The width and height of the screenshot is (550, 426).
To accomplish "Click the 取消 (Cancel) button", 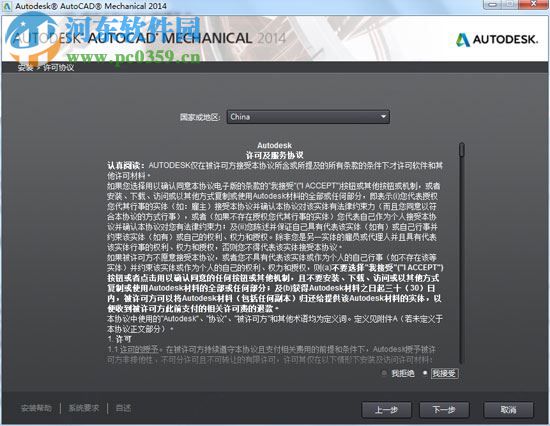I will click(508, 410).
